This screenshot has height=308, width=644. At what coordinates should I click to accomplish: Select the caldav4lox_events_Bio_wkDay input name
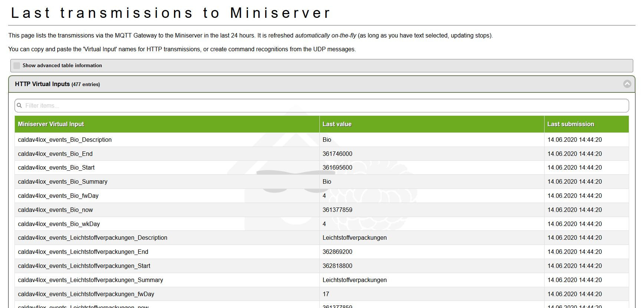59,224
